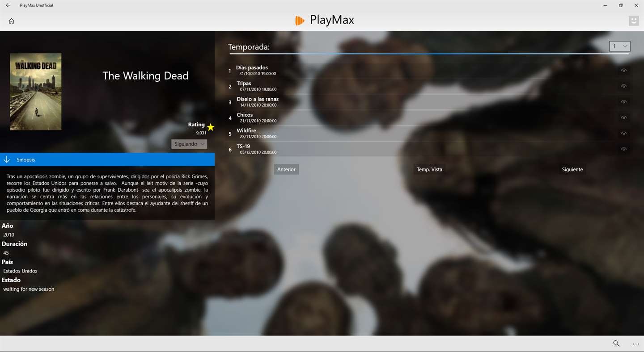Screen dimensions: 644x352
Task: Select the TS-19 episode
Action: coord(428,149)
